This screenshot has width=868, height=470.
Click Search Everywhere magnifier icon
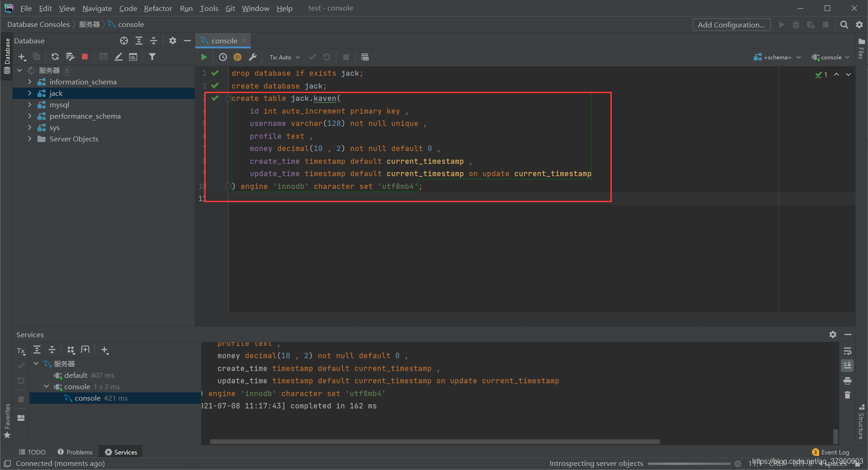click(x=844, y=25)
